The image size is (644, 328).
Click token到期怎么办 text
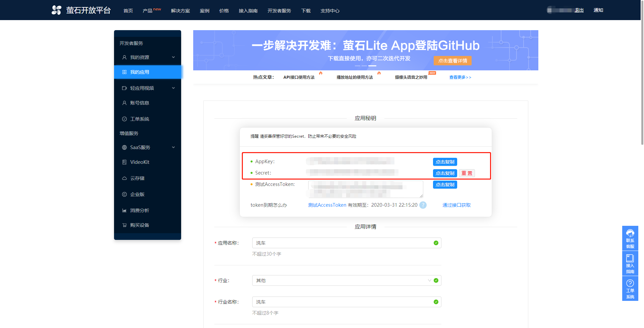tap(269, 205)
